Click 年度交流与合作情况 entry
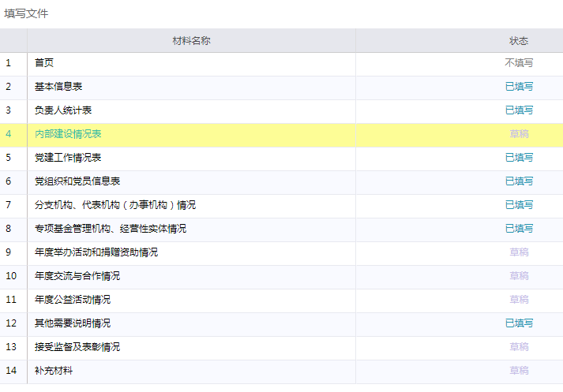This screenshot has height=392, width=563. tap(77, 276)
